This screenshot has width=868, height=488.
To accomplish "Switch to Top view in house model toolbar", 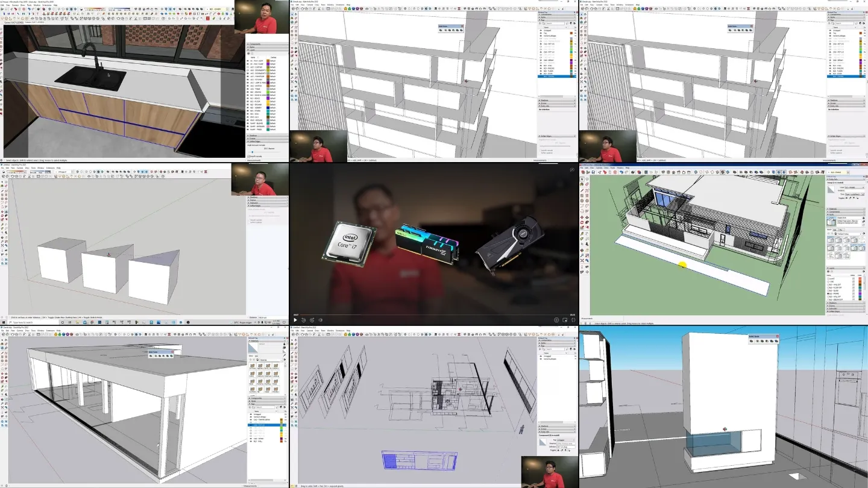I will click(668, 172).
